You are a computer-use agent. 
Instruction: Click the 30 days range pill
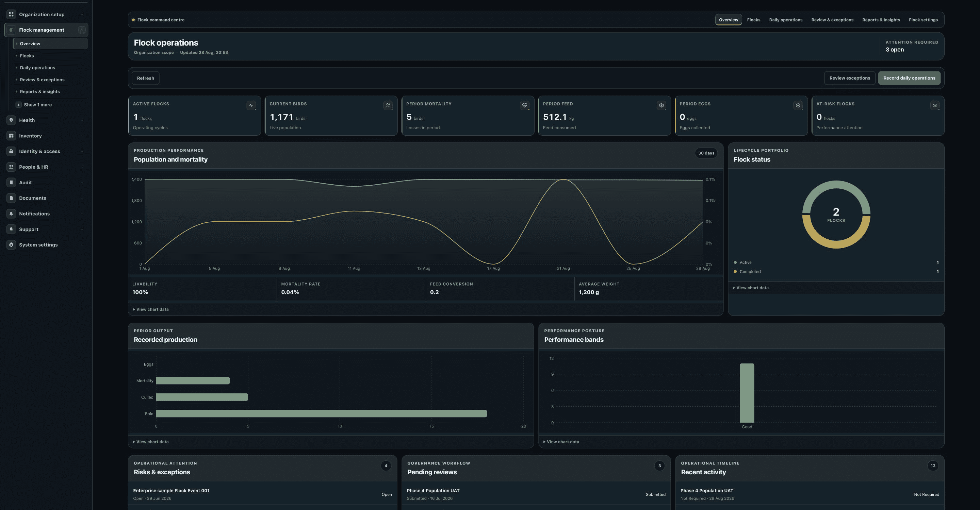tap(706, 153)
